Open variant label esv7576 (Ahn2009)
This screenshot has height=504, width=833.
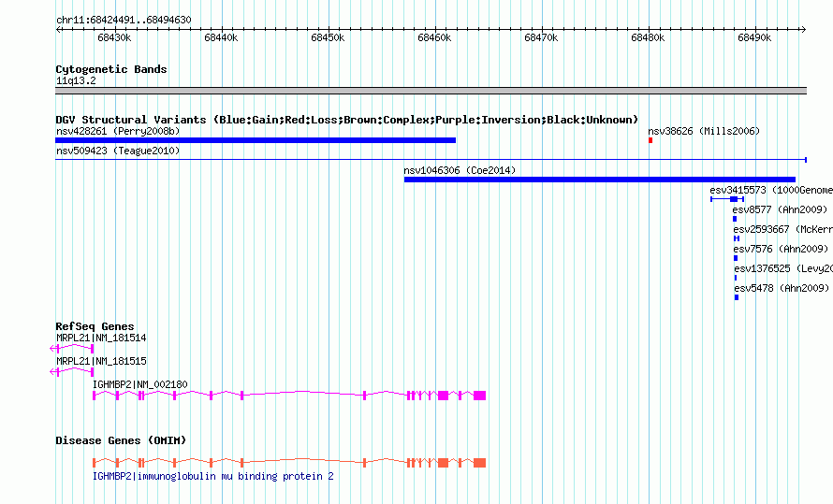(781, 249)
